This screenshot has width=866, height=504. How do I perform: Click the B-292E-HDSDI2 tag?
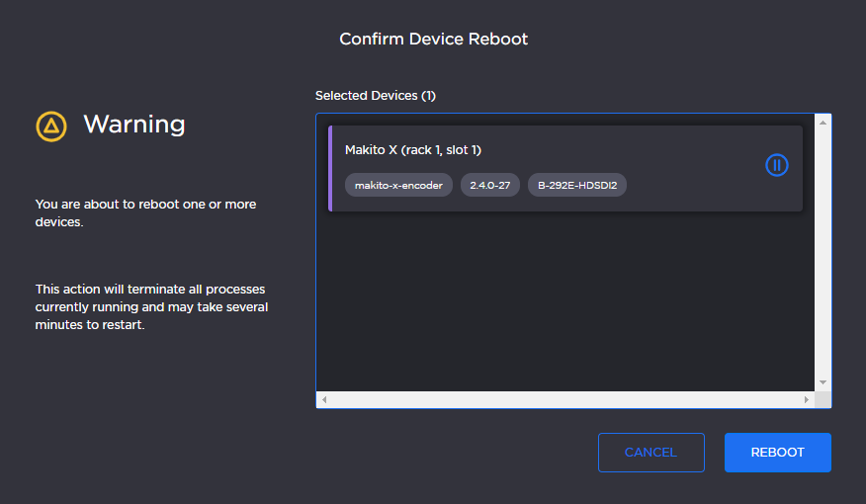click(576, 185)
